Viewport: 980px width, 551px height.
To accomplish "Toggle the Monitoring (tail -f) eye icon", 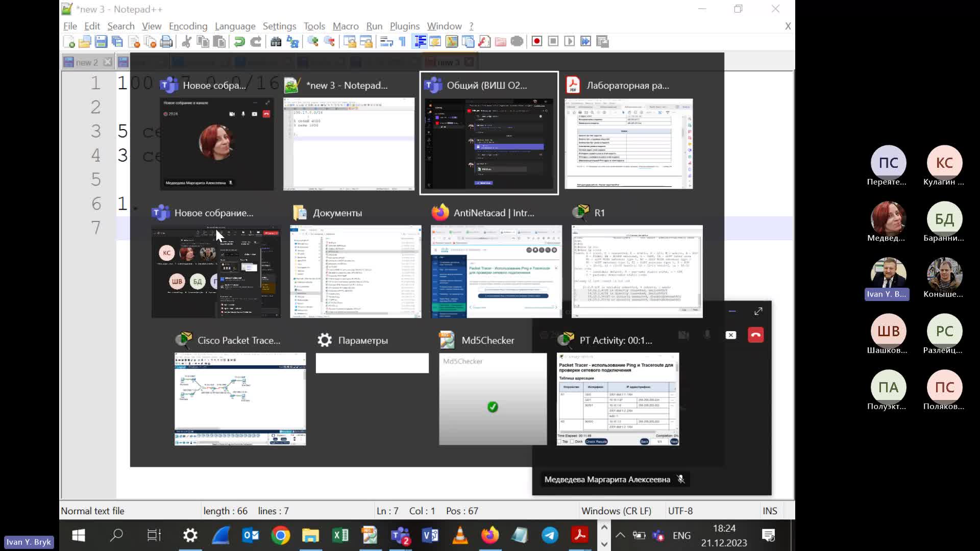I will point(517,42).
